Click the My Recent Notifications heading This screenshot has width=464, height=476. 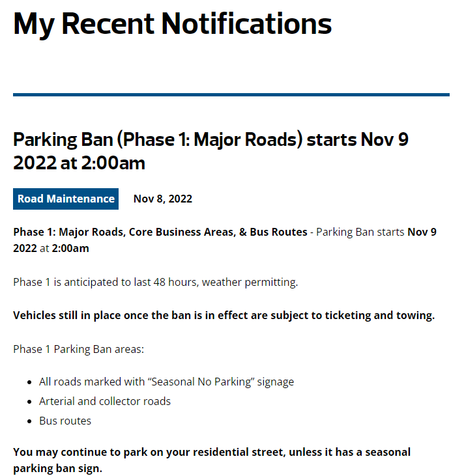173,24
